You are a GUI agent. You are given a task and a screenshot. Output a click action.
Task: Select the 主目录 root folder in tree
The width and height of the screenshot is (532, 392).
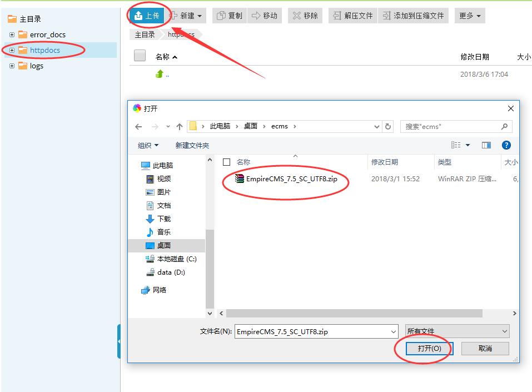(30, 19)
